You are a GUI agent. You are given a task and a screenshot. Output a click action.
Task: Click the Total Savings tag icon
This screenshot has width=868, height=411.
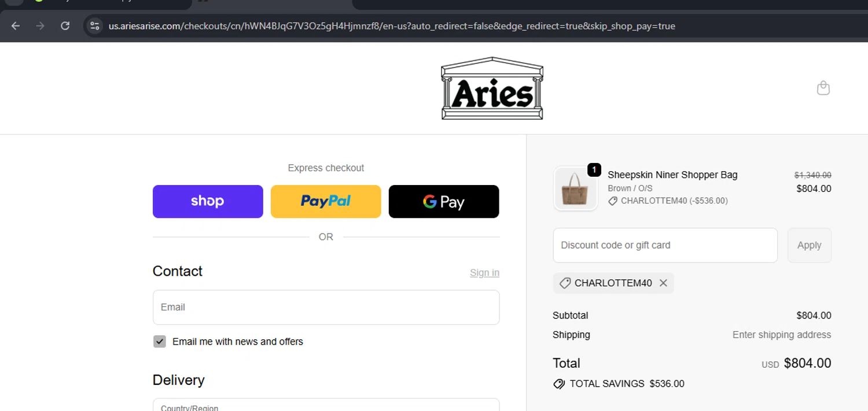pyautogui.click(x=559, y=384)
